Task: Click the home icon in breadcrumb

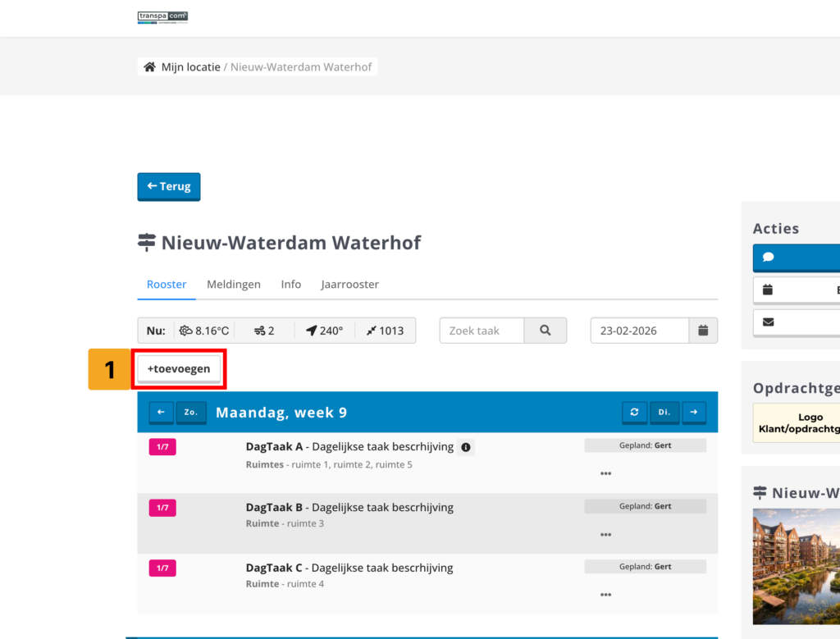Action: [x=149, y=67]
